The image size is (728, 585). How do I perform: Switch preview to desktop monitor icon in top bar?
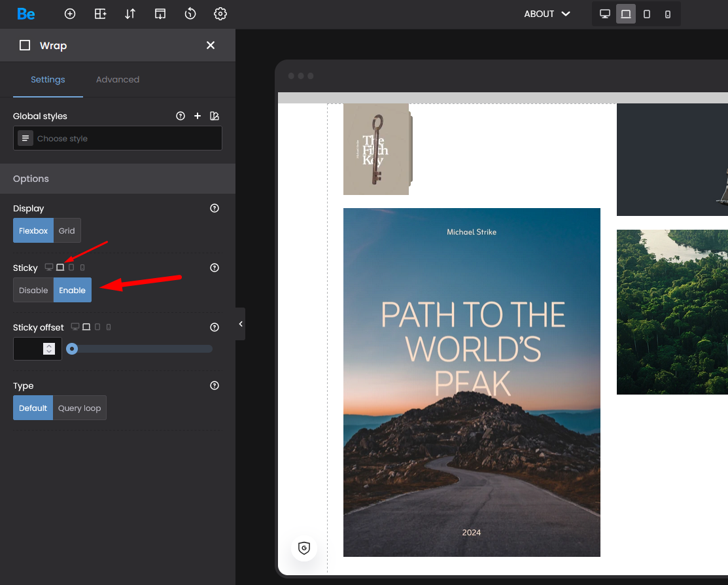pyautogui.click(x=605, y=14)
